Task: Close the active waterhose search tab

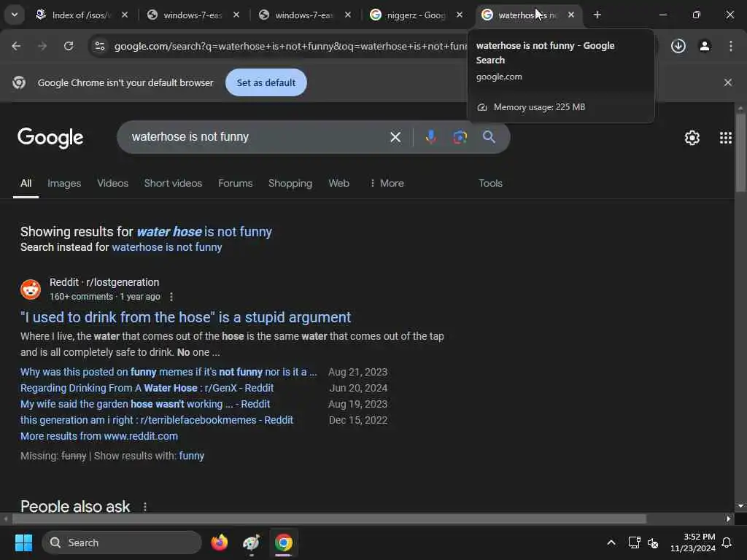Action: [570, 15]
